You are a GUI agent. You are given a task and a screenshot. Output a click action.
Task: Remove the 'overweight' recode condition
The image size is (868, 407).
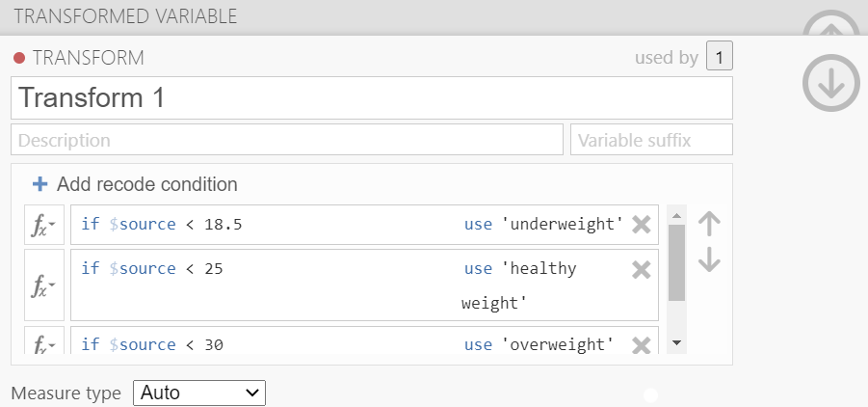(x=642, y=345)
